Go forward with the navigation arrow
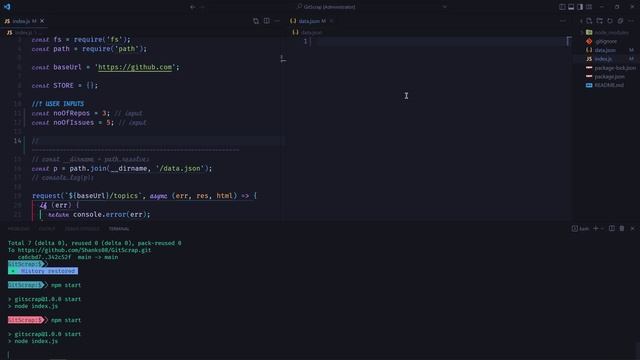Image resolution: width=640 pixels, height=360 pixels. tap(202, 7)
